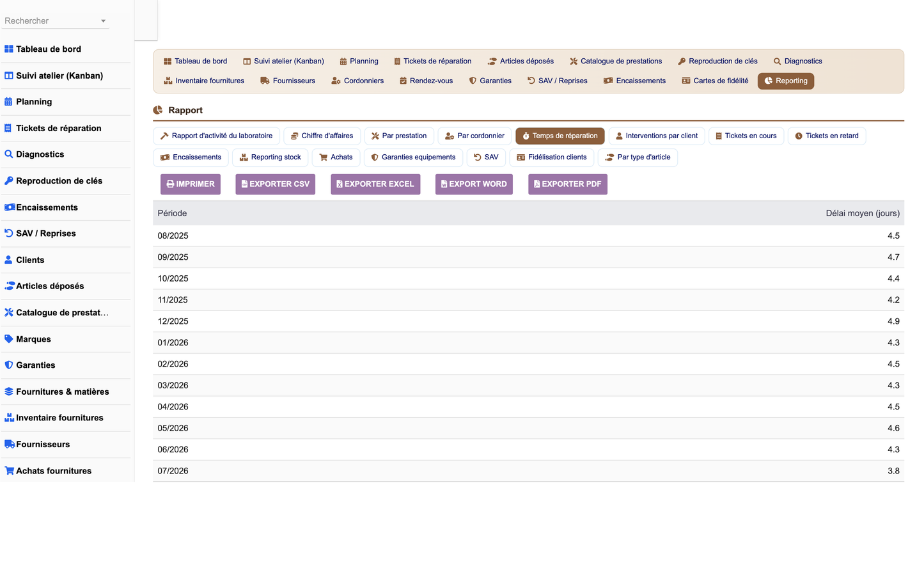Open Cartes de fidélité in top navigation

(715, 81)
